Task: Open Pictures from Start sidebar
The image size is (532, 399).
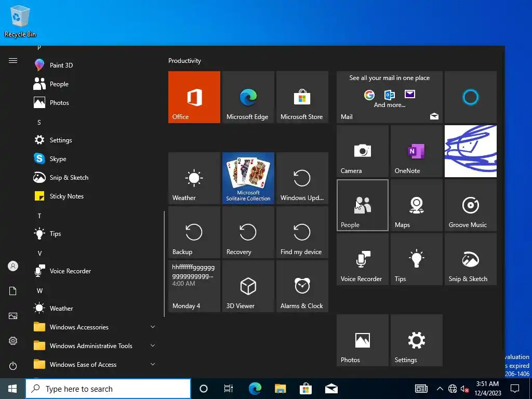Action: (13, 316)
